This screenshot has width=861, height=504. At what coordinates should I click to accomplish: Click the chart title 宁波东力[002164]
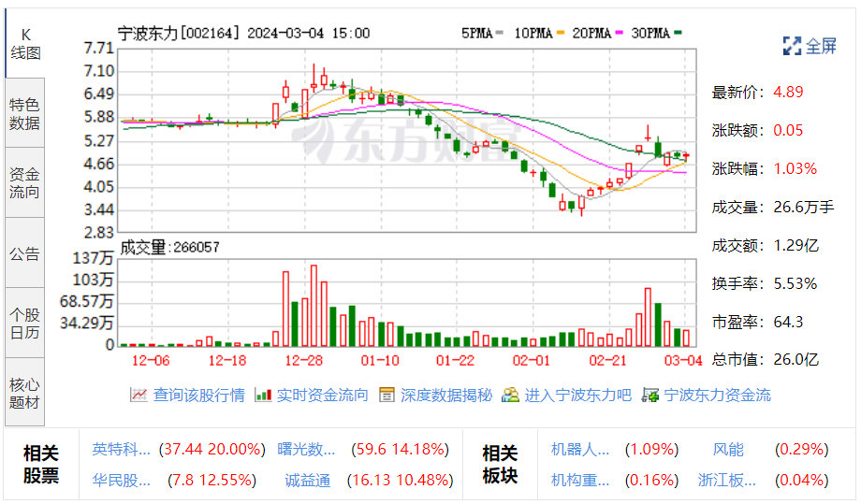click(179, 34)
